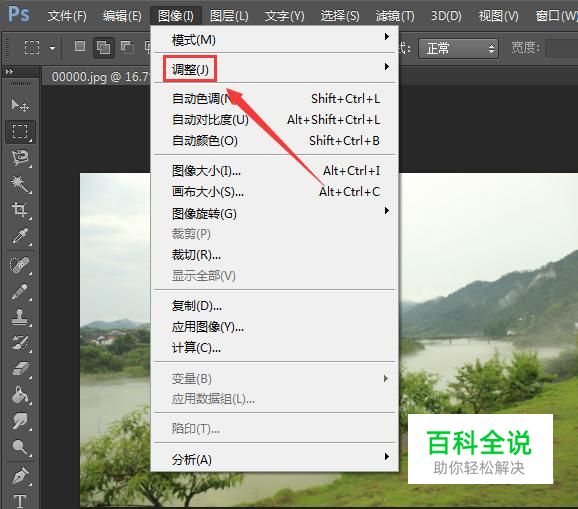Choose 计算(C)... menu entry
Image resolution: width=578 pixels, height=509 pixels.
pos(275,348)
